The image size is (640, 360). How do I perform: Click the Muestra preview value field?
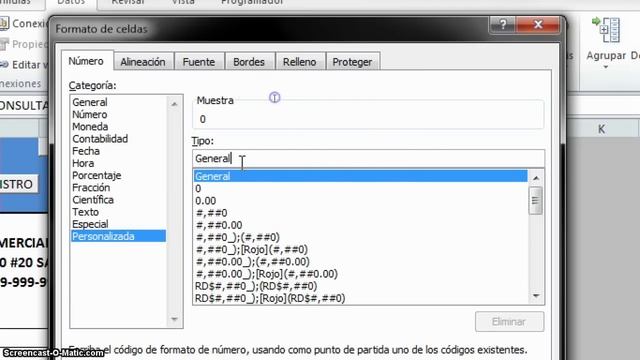point(368,119)
